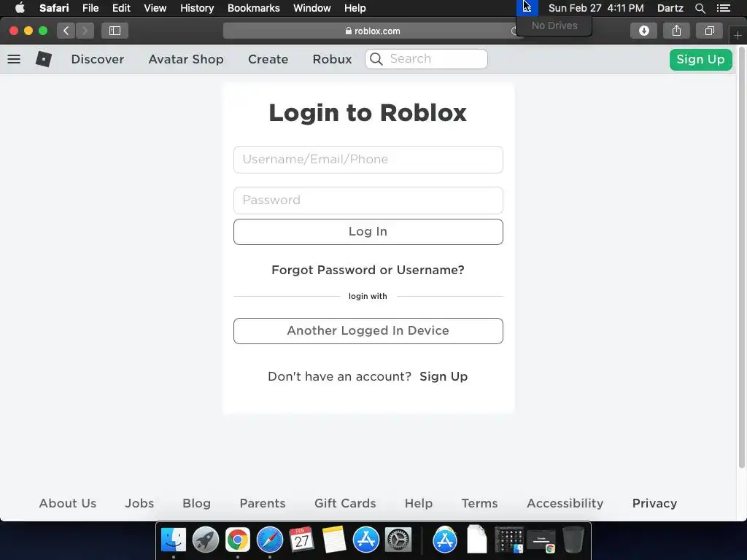The width and height of the screenshot is (747, 560).
Task: Open the Applications folder stack in dock
Action: point(445,540)
